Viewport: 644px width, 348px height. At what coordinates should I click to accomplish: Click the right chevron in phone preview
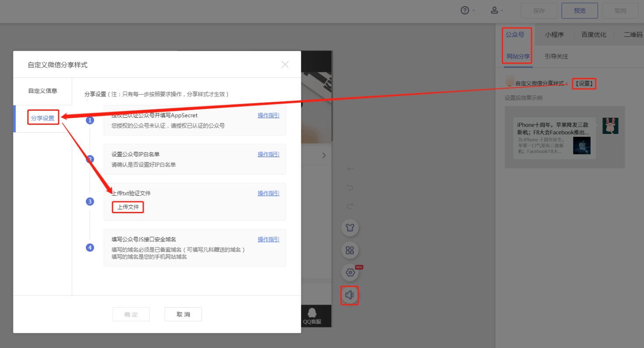pyautogui.click(x=324, y=155)
